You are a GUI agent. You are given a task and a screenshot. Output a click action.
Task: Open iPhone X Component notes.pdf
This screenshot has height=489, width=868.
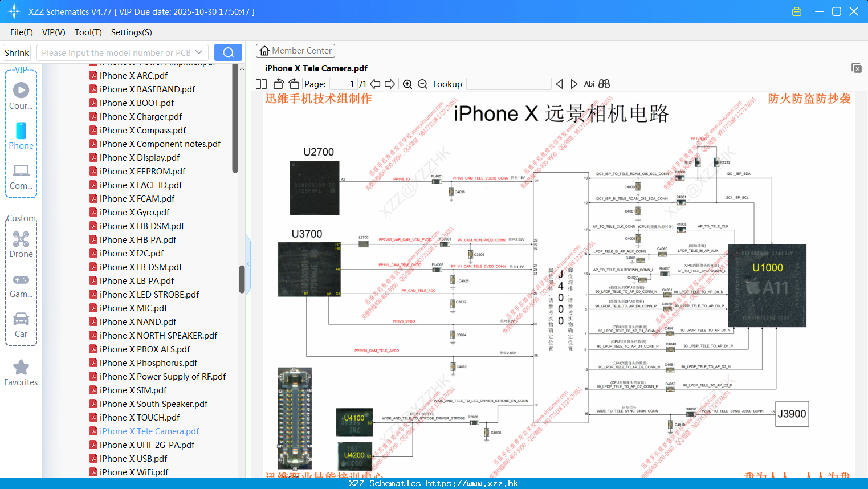point(160,144)
